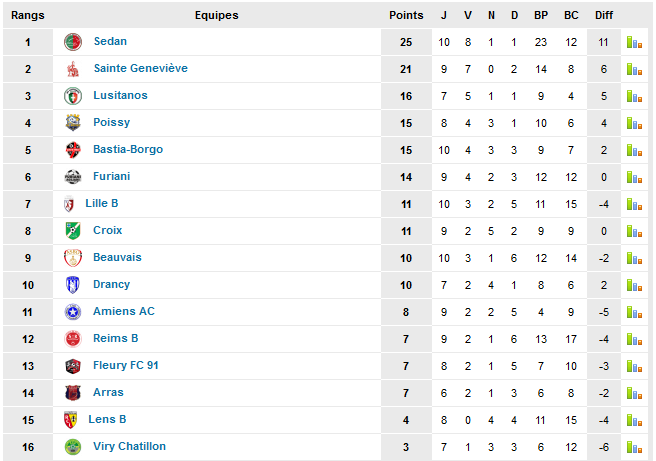Click the Diff column header
Screen dimensions: 656x461
(604, 15)
